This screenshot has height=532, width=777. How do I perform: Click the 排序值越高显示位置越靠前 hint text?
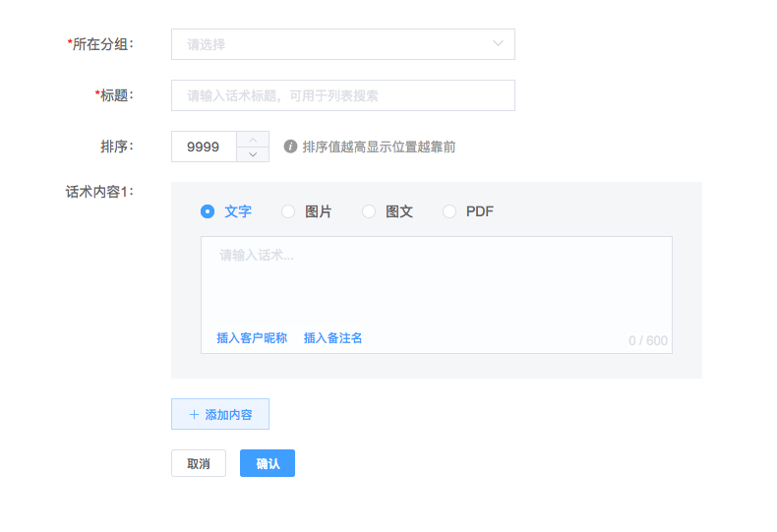point(379,147)
